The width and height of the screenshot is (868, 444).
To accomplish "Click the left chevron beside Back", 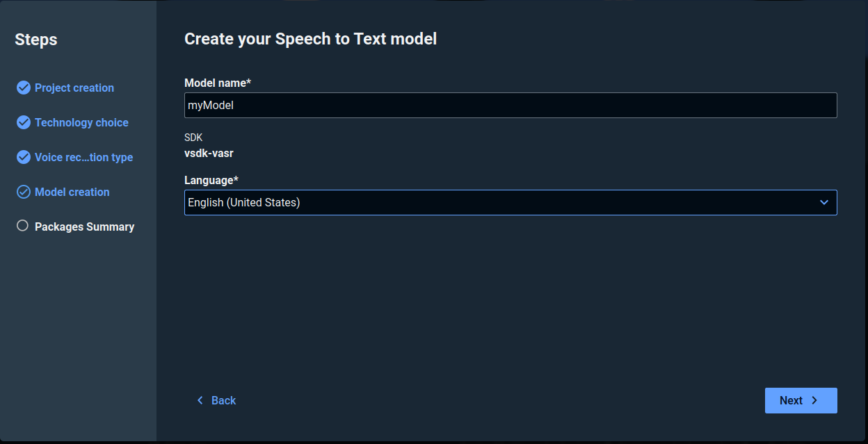I will pyautogui.click(x=200, y=400).
